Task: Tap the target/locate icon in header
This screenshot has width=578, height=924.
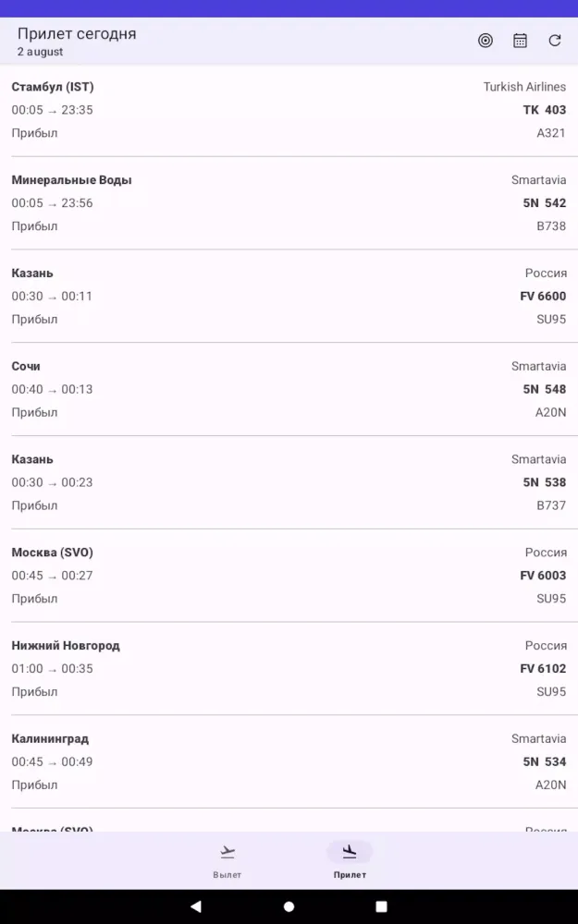Action: pyautogui.click(x=486, y=41)
